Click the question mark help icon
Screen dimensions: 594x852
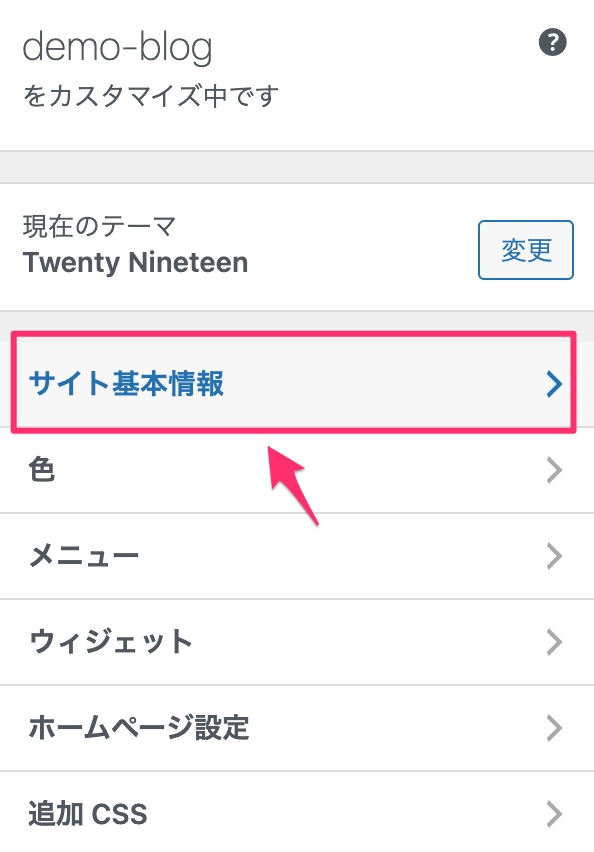click(552, 42)
